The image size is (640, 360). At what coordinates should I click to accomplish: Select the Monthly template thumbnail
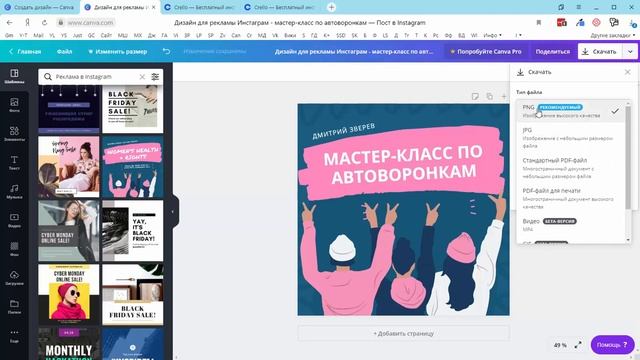(69, 344)
